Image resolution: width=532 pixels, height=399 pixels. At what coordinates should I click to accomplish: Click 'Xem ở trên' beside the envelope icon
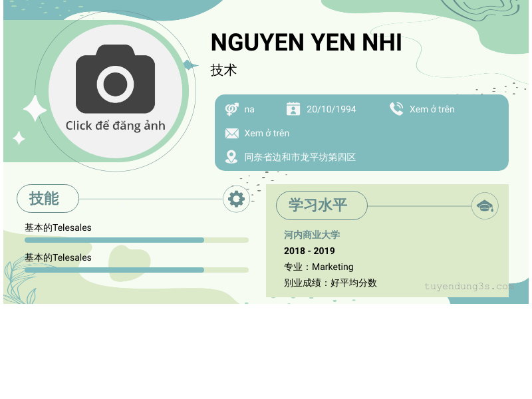[x=267, y=134]
